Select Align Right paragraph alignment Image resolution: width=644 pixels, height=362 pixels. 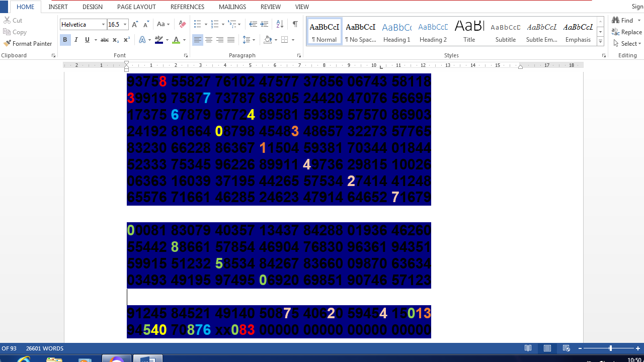220,40
